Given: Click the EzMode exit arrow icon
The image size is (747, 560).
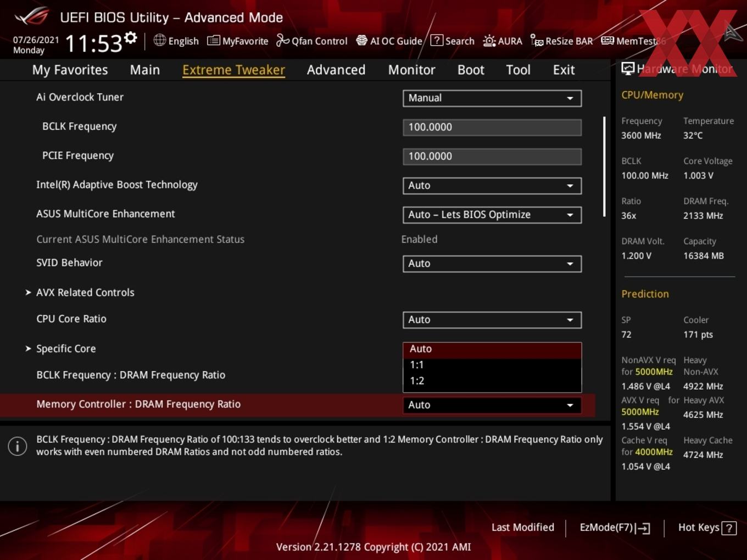Looking at the screenshot, I should pos(643,528).
